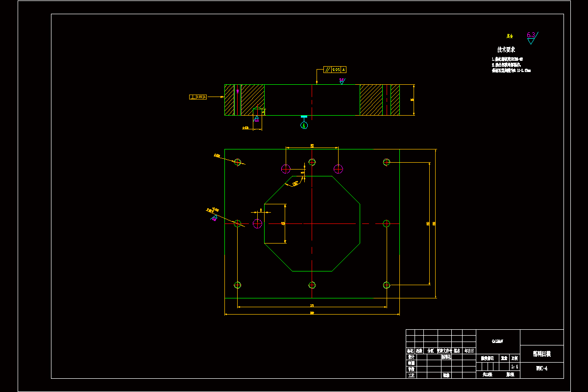The width and height of the screenshot is (588, 392).
Task: Select the 签名 header cell
Action: tap(457, 350)
